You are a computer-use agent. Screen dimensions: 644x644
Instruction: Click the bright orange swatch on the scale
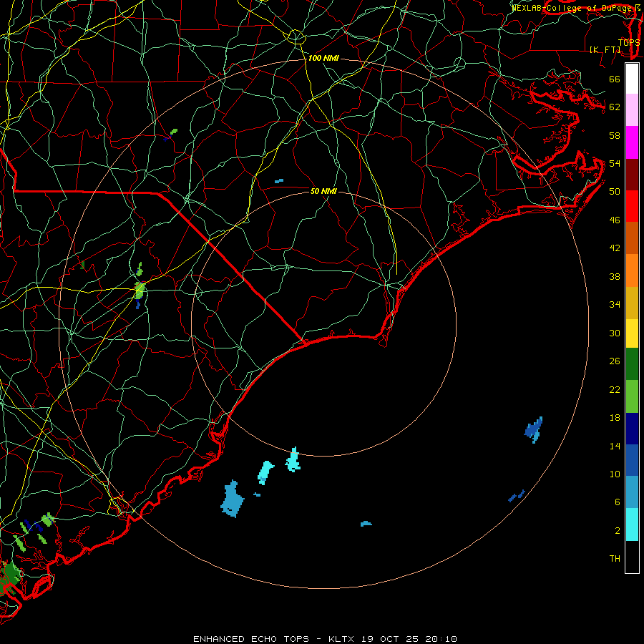click(x=632, y=270)
